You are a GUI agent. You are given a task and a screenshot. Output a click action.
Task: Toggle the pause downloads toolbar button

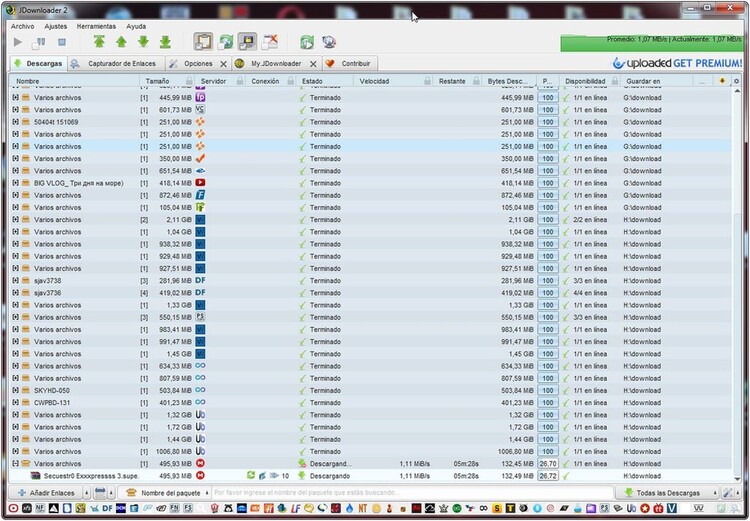(39, 42)
